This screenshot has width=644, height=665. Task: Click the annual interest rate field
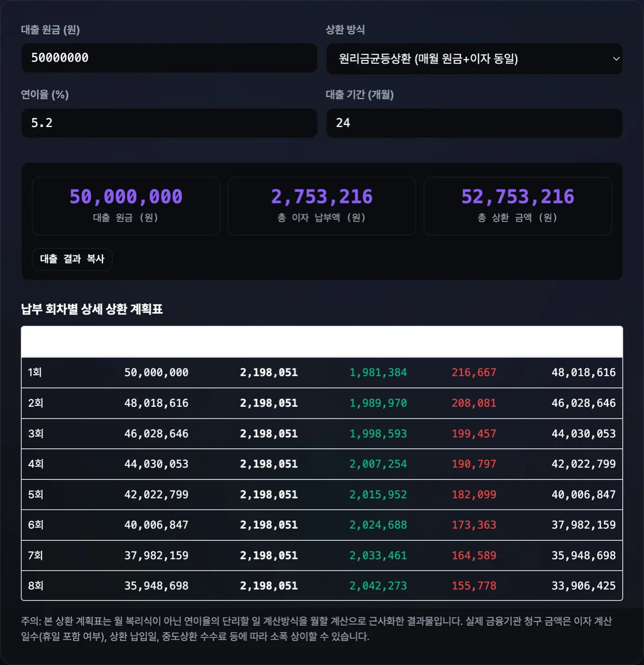[169, 123]
